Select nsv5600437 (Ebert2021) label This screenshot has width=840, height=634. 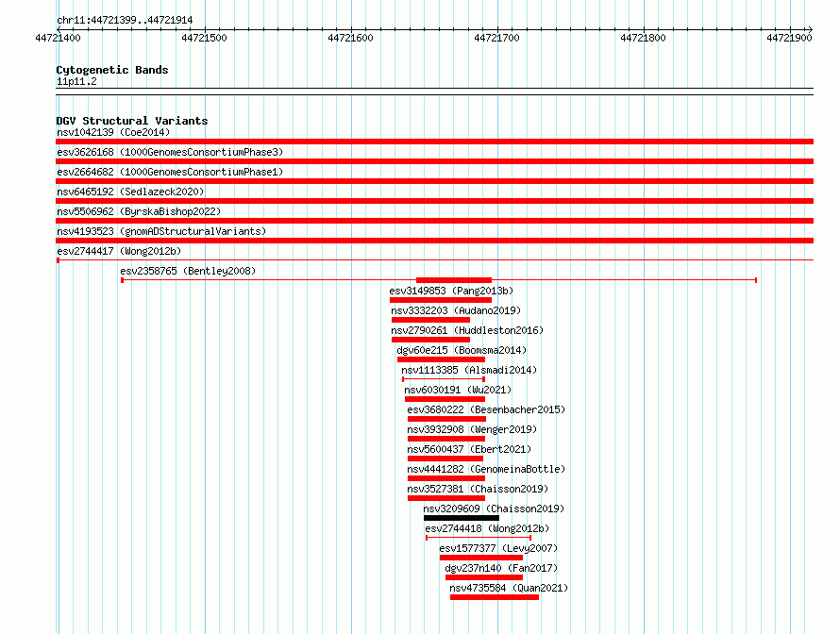tap(469, 449)
